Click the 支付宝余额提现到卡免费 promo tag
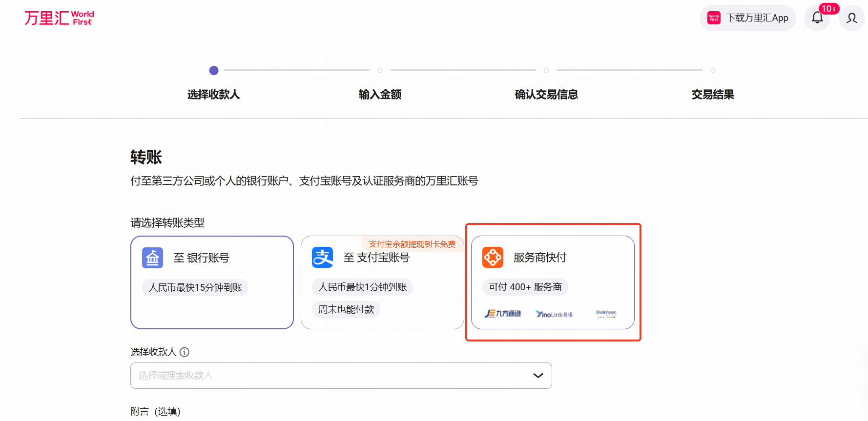 tap(412, 244)
